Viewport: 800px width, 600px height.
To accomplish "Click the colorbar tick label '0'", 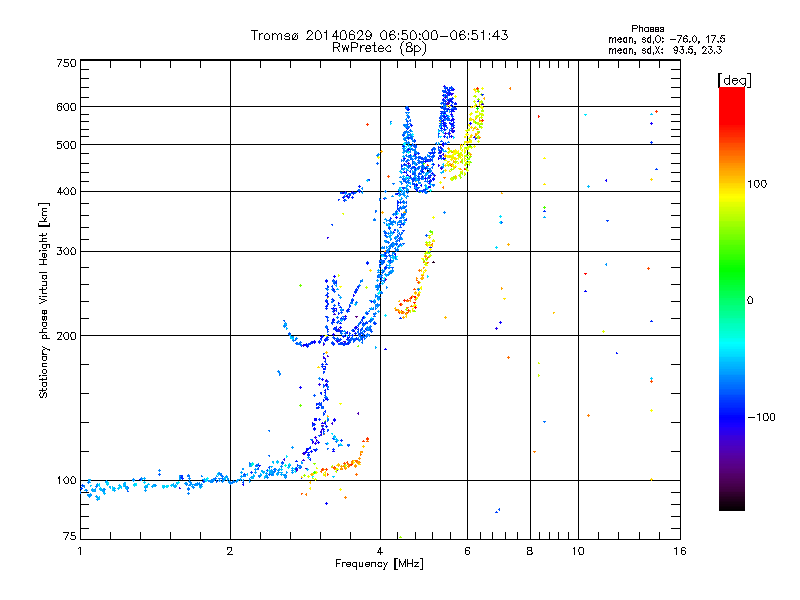I will pos(750,301).
